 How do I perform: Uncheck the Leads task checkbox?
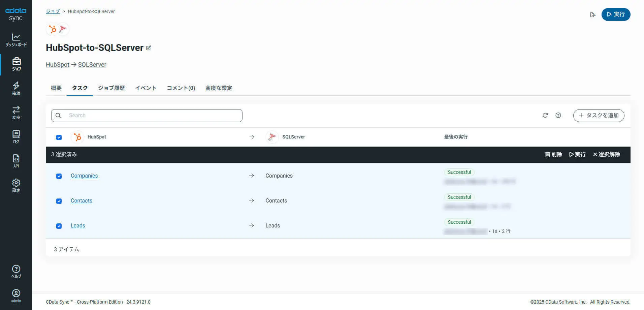pos(59,226)
